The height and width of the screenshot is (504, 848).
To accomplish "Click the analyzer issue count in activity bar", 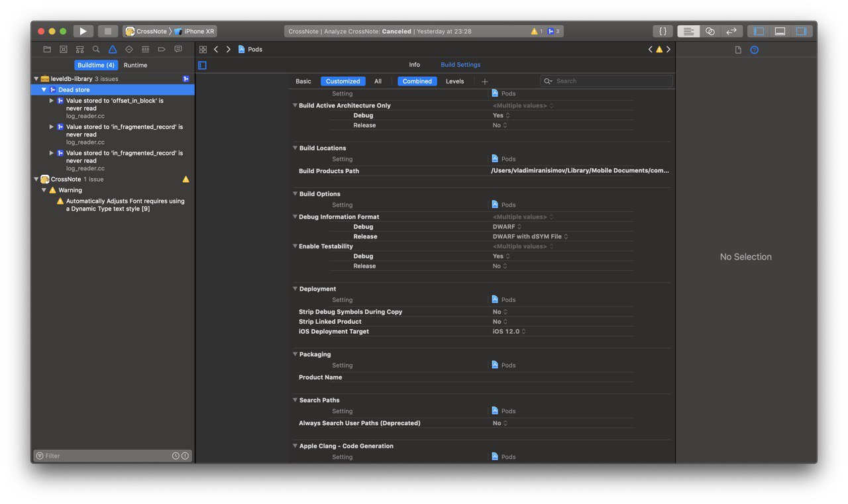I will 553,31.
